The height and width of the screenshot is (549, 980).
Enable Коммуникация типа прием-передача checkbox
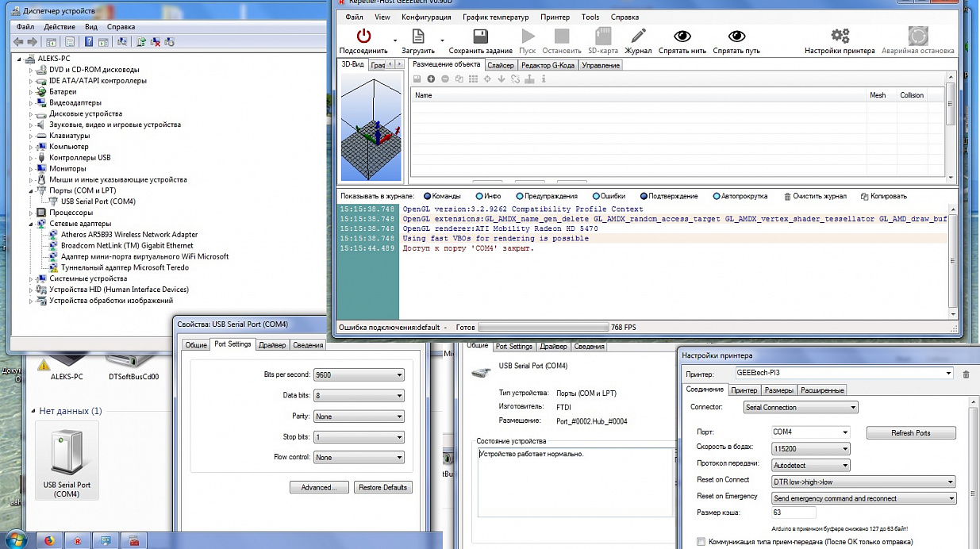(700, 542)
